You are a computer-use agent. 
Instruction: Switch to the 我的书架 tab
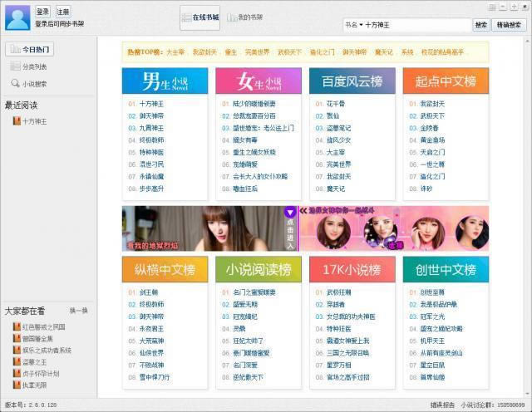click(x=245, y=17)
